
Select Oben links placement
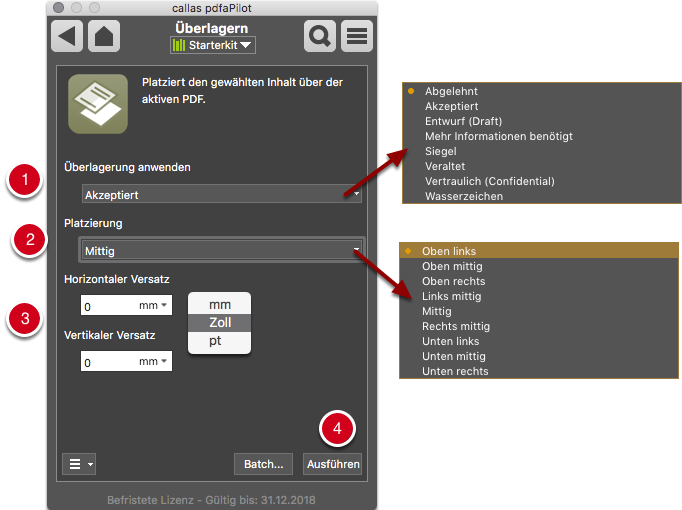pos(539,251)
